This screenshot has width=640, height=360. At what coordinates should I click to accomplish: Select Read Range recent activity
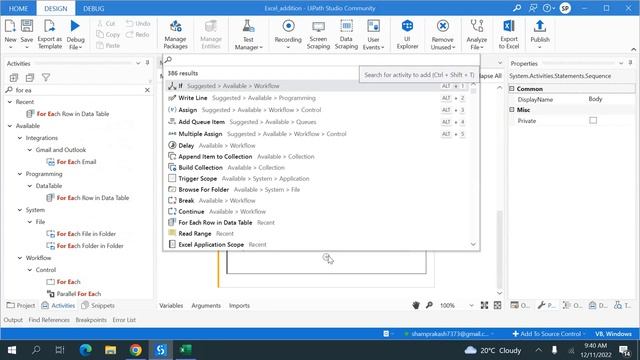318,233
